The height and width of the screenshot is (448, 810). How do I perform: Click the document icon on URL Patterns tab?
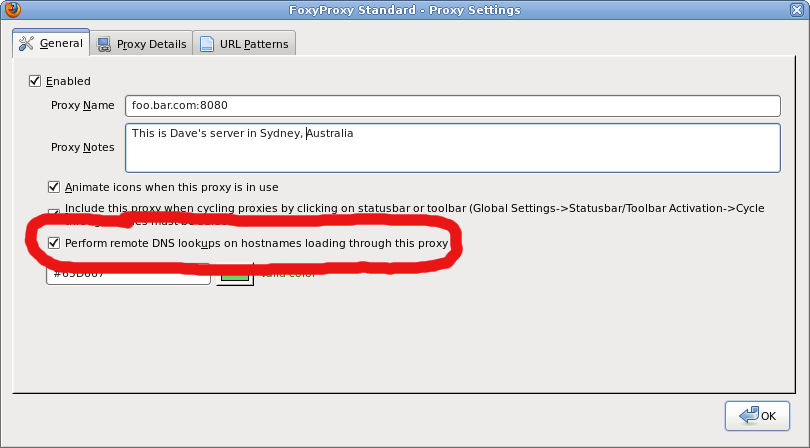click(207, 44)
